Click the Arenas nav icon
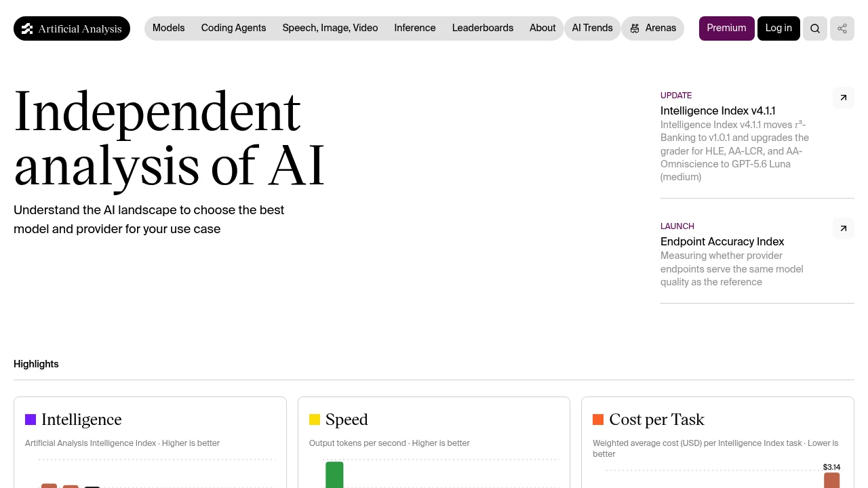The image size is (868, 488). pyautogui.click(x=635, y=28)
